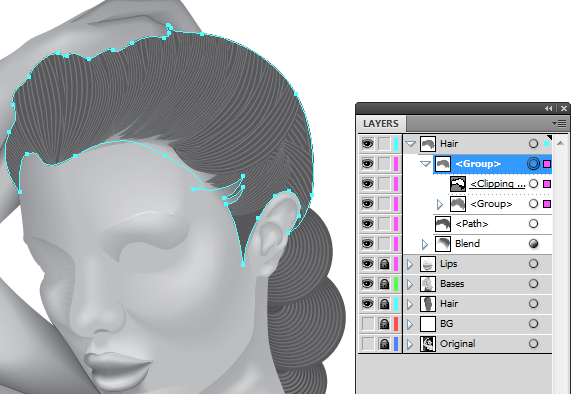Screen dimensions: 580x394
Task: Collapse the top Hair layer triangle
Action: click(x=410, y=144)
